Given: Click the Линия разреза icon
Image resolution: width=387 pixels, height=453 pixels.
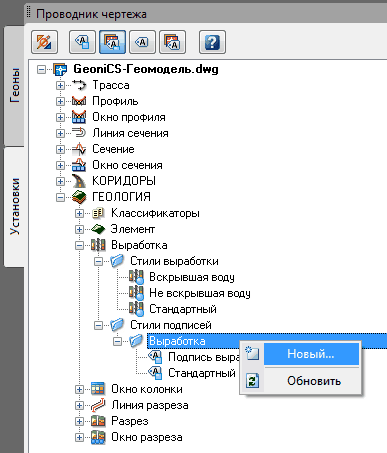Looking at the screenshot, I should 98,405.
